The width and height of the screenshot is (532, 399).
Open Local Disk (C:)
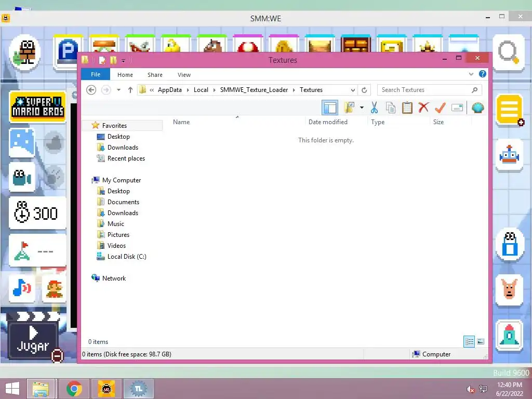[127, 257]
